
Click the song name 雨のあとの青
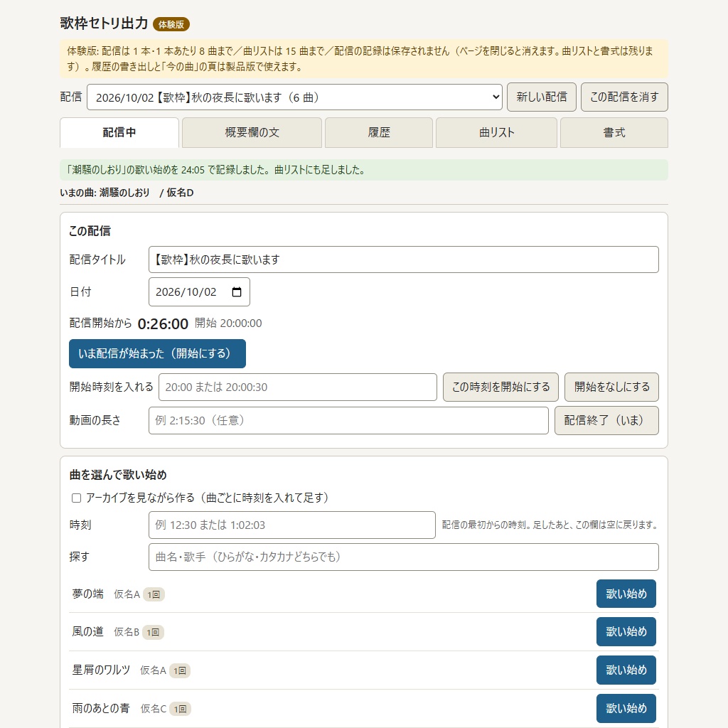point(101,709)
